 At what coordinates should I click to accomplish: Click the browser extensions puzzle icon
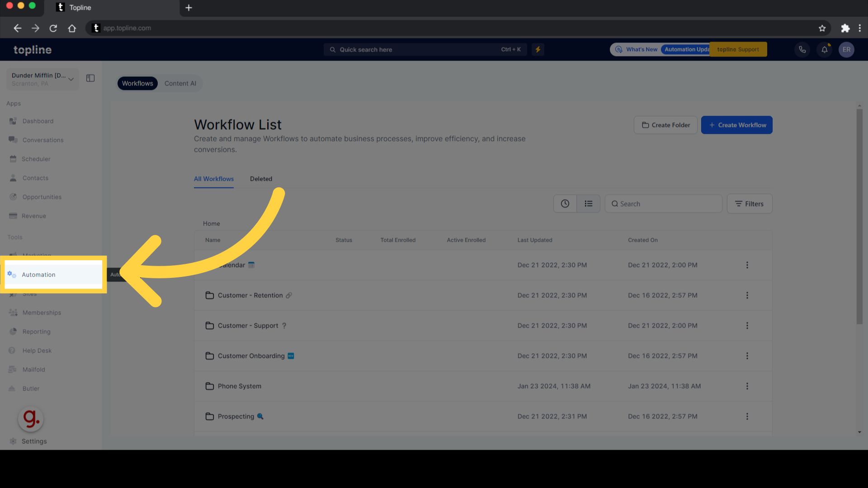pos(845,28)
